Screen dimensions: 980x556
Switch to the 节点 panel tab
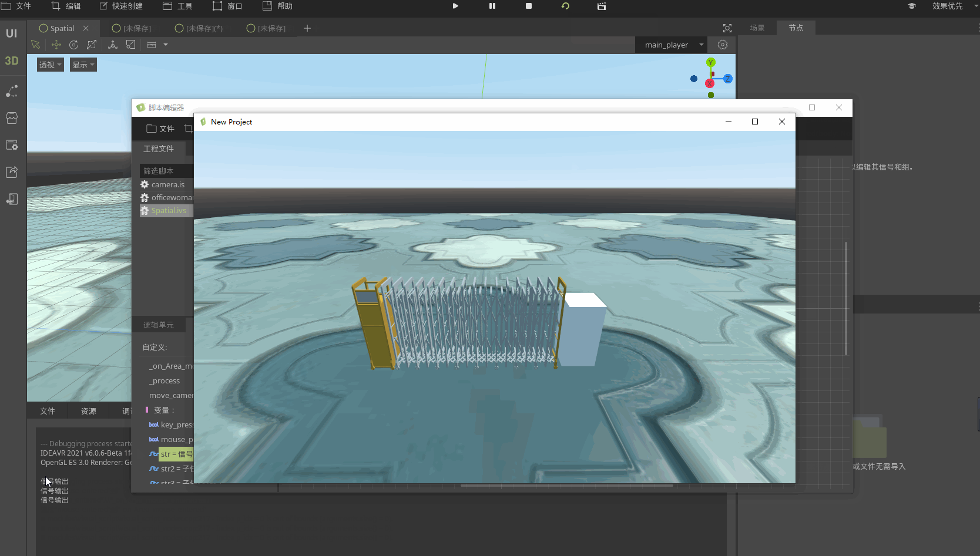pos(796,28)
